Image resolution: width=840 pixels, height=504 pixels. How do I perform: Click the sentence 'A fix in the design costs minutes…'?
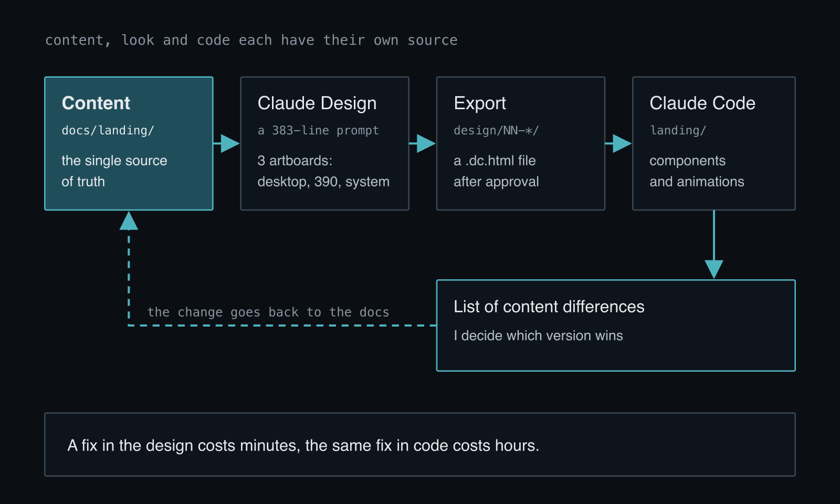pos(303,446)
